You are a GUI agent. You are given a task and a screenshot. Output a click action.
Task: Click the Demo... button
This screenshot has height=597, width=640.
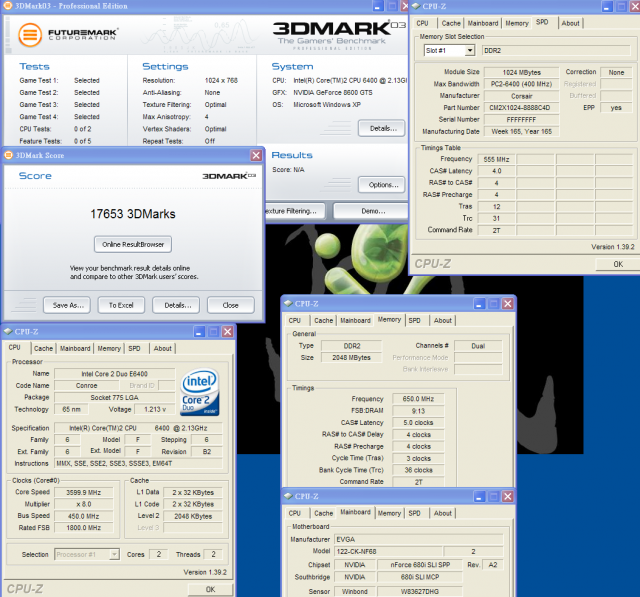(371, 211)
